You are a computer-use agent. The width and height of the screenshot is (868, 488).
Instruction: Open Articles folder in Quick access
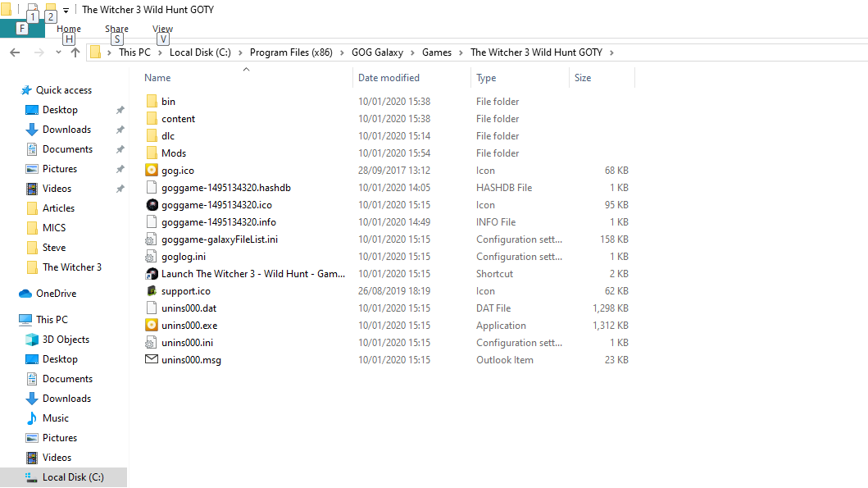click(50, 208)
